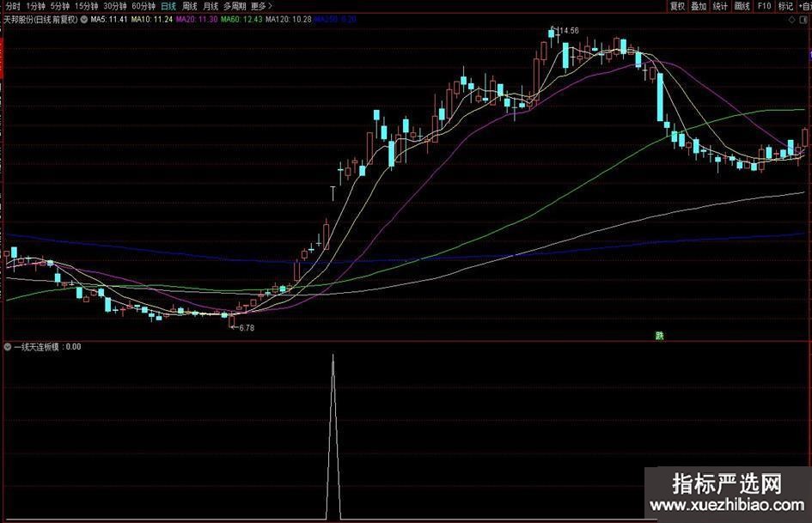Open the F10 company info
The width and height of the screenshot is (812, 523).
pos(765,6)
